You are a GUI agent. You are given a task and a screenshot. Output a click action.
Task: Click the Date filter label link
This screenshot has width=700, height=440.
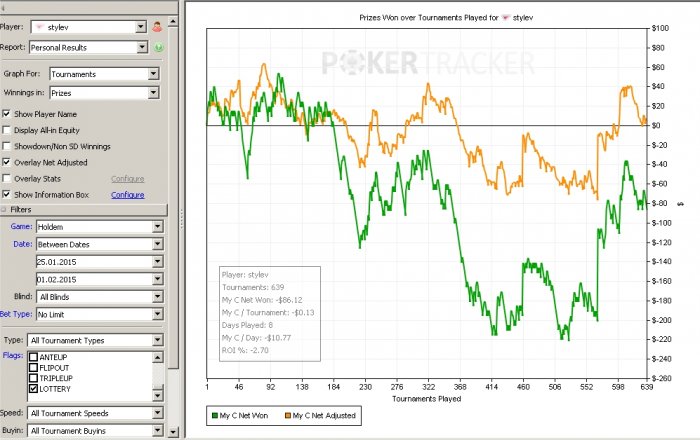23,244
